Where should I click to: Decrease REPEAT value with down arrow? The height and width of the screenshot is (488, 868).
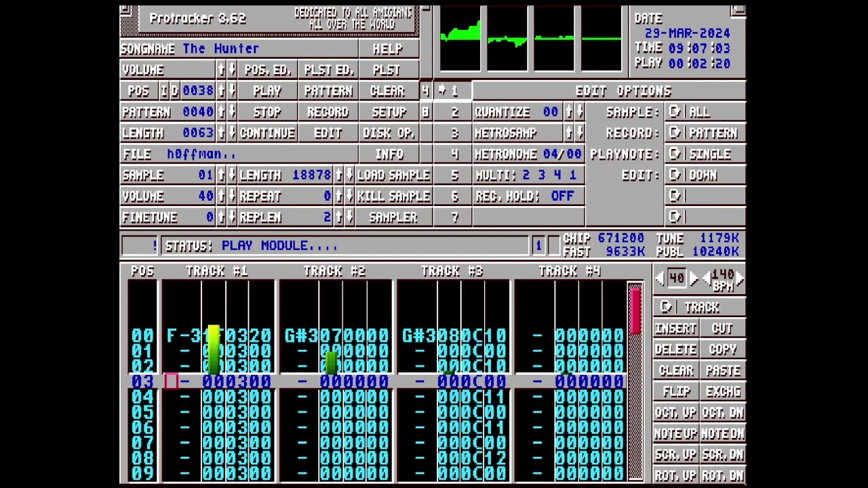coord(350,196)
